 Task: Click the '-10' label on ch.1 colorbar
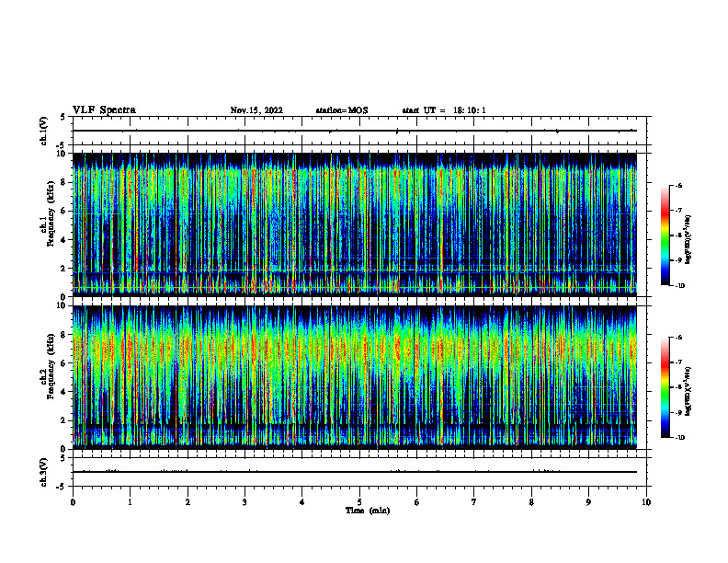(679, 286)
